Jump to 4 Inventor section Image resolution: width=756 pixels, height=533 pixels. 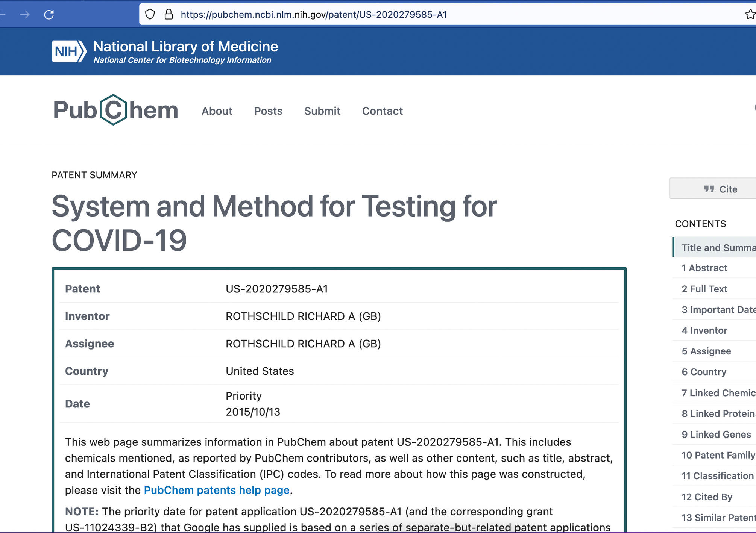pyautogui.click(x=704, y=330)
